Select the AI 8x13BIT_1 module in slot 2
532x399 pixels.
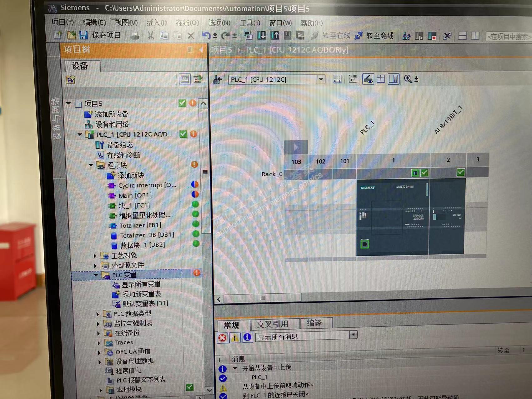tap(447, 216)
